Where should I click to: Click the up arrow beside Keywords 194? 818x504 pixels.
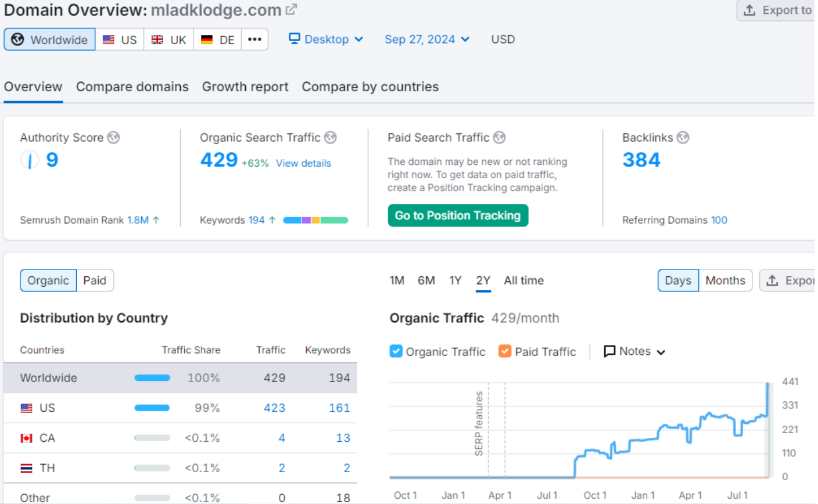(272, 220)
